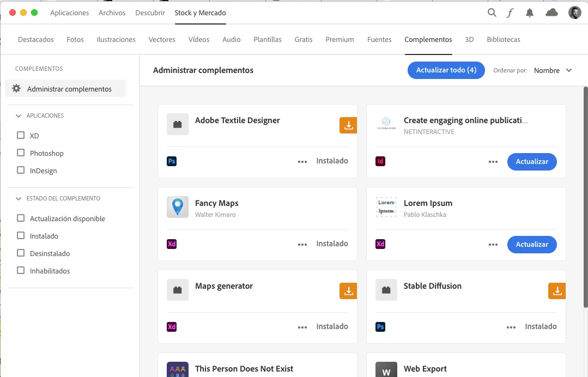Click the XD icon on Lorem Ipsum card
This screenshot has width=588, height=377.
(380, 244)
